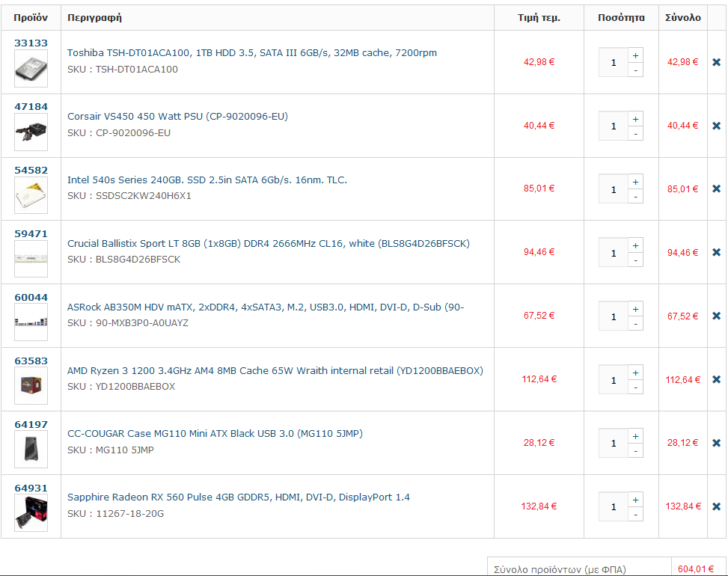The image size is (728, 576).
Task: Edit quantity field for Toshiba HDD
Action: 614,63
